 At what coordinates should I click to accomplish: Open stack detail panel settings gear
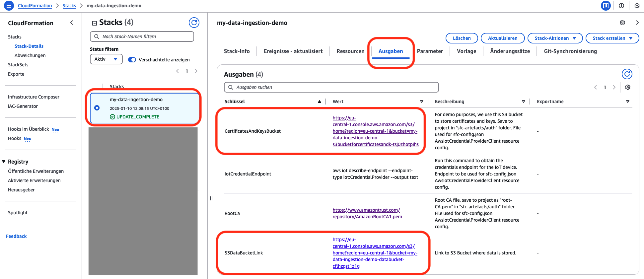(622, 23)
